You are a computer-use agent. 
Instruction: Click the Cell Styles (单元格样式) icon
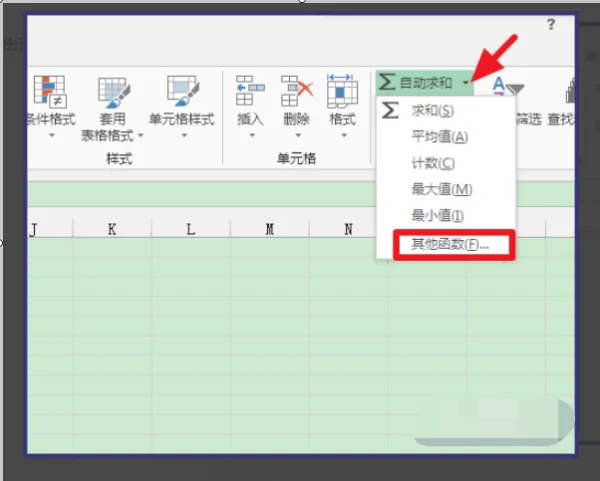click(x=183, y=91)
